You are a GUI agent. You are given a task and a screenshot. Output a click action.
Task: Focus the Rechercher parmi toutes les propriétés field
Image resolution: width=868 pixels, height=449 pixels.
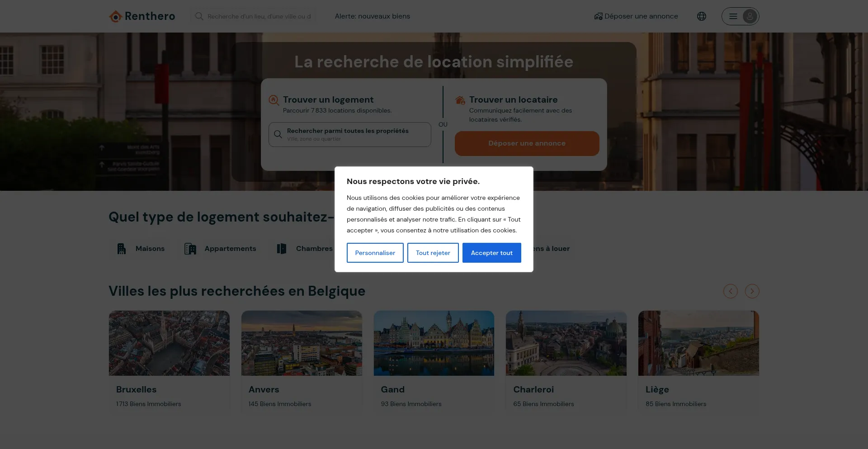(x=350, y=134)
